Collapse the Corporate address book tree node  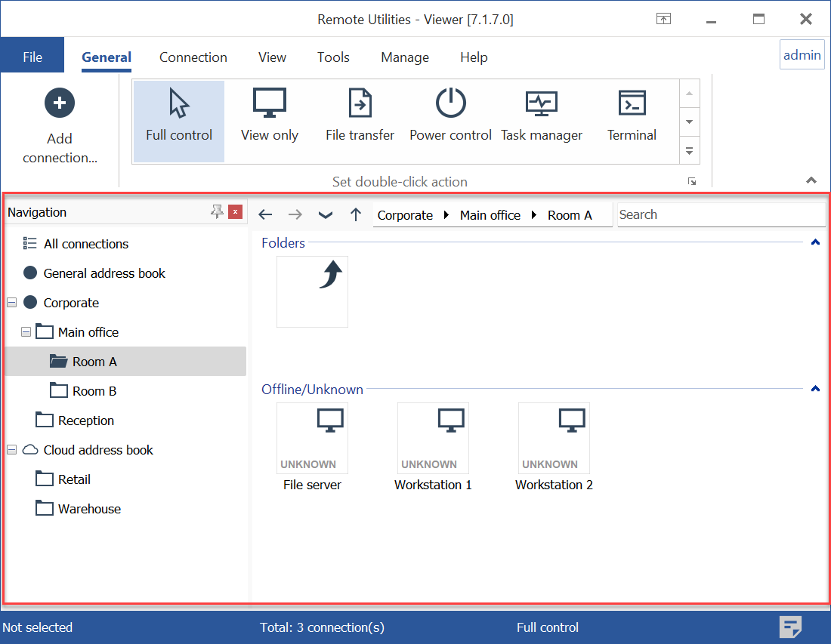12,303
